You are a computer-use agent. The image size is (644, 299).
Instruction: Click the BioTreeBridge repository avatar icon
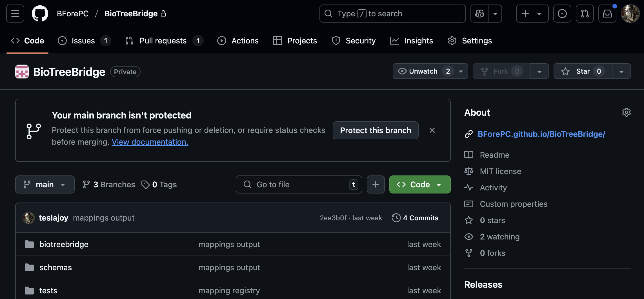[x=22, y=72]
